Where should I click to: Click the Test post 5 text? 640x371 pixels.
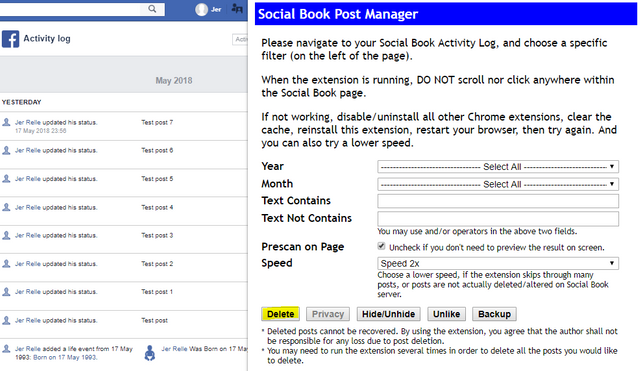[157, 179]
